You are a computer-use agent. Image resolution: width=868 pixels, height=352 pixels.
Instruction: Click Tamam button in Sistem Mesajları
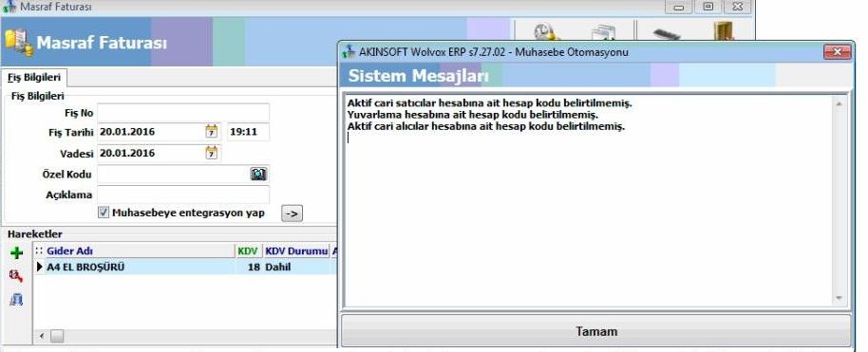[595, 331]
